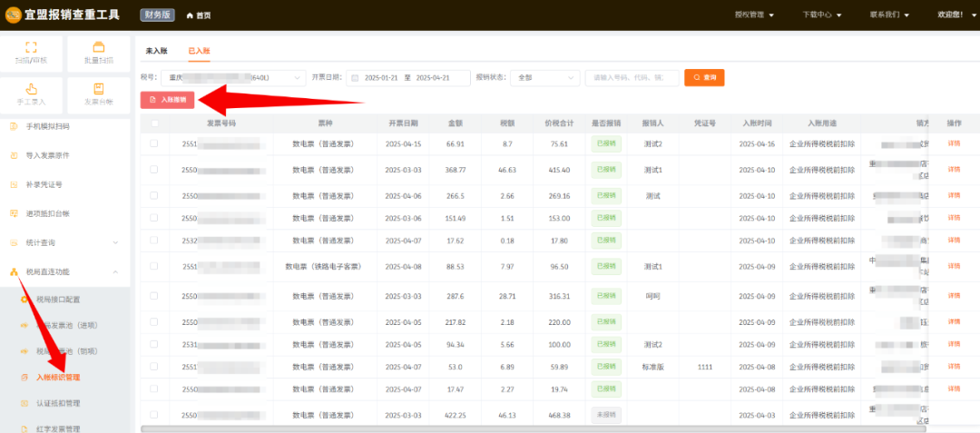
Task: Click the 入账时间 column header
Action: pyautogui.click(x=757, y=123)
